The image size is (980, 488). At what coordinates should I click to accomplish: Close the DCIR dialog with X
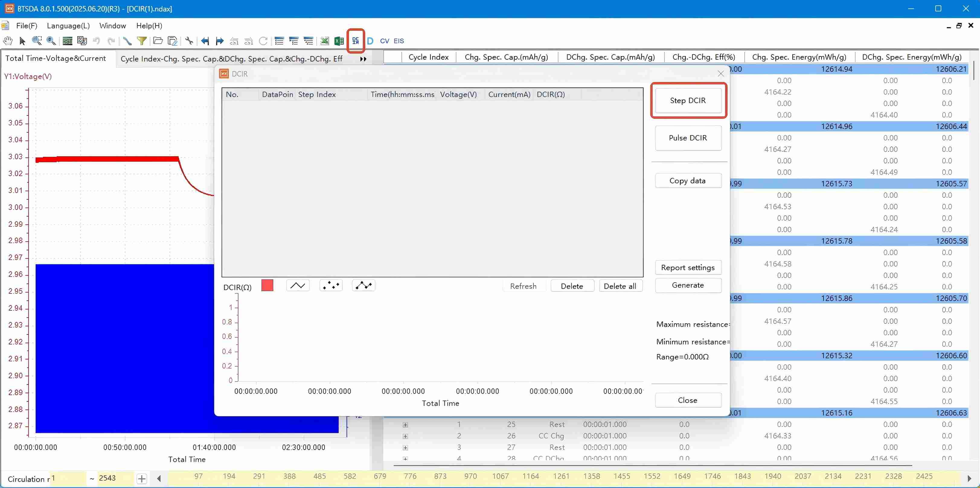point(721,74)
